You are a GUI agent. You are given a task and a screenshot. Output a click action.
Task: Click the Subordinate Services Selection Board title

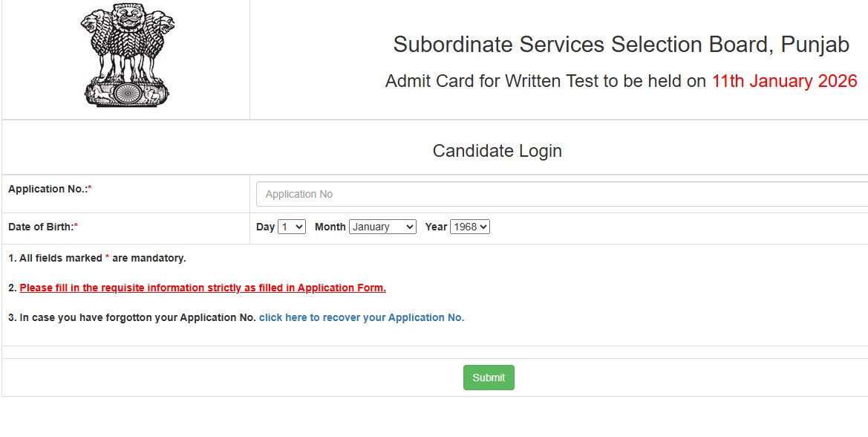coord(620,44)
